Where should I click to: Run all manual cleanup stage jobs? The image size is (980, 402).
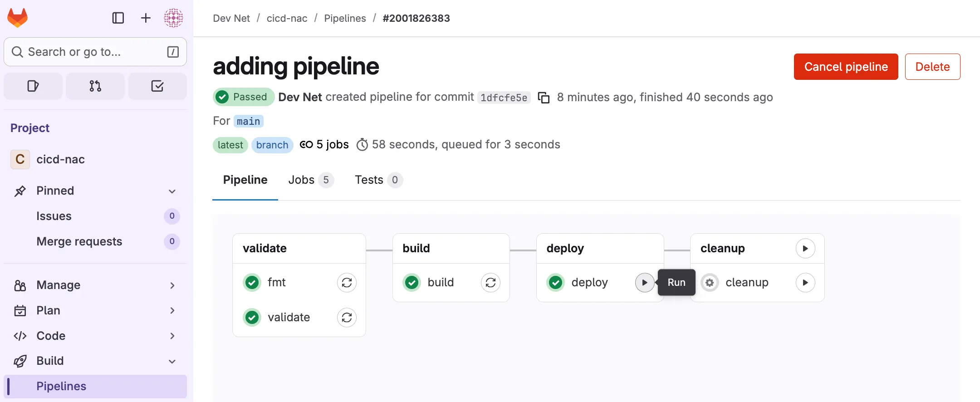pyautogui.click(x=805, y=249)
